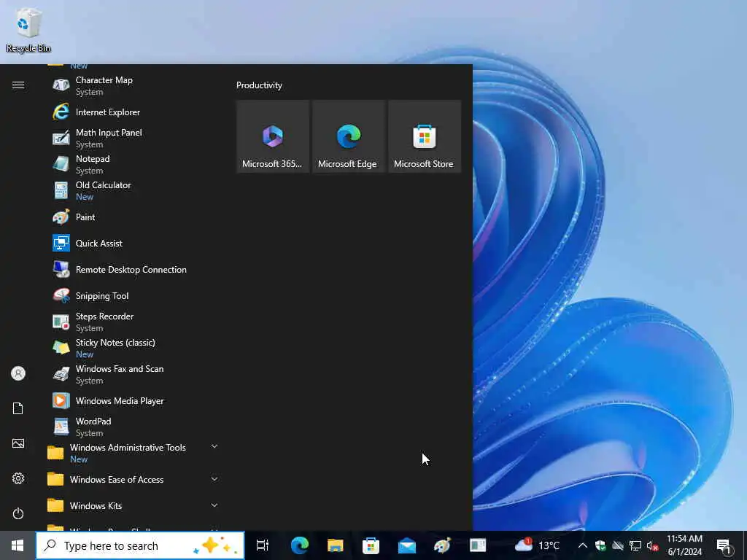Screen dimensions: 747x560
Task: Open the search highlights sparkle icon
Action: pos(215,545)
